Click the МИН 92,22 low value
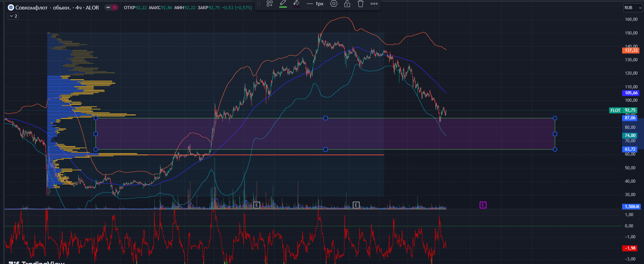 pos(185,7)
